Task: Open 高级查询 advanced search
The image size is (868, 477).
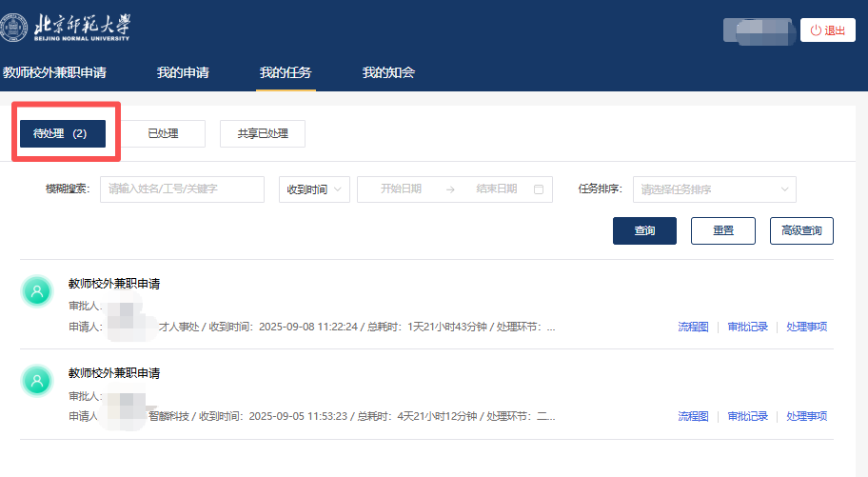Action: pos(801,230)
